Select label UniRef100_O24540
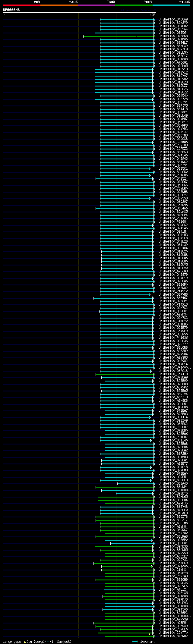The image size is (193, 644). tap(173, 96)
